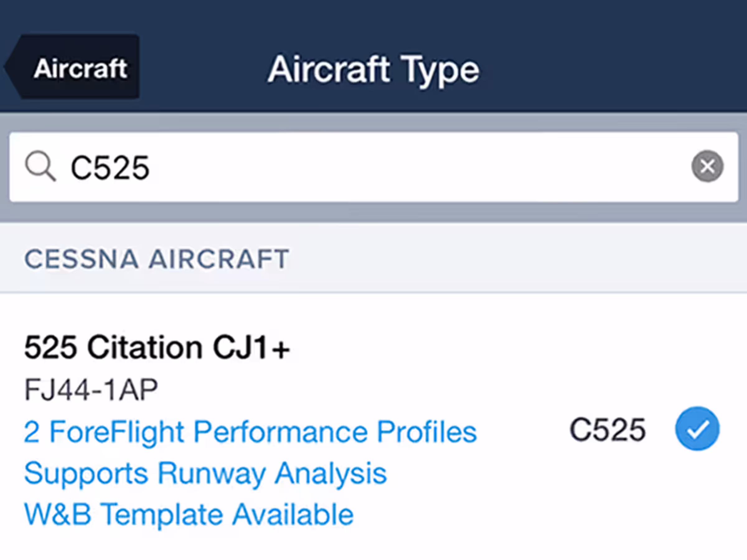747x560 pixels.
Task: Click the magnifying glass search icon
Action: click(x=40, y=166)
